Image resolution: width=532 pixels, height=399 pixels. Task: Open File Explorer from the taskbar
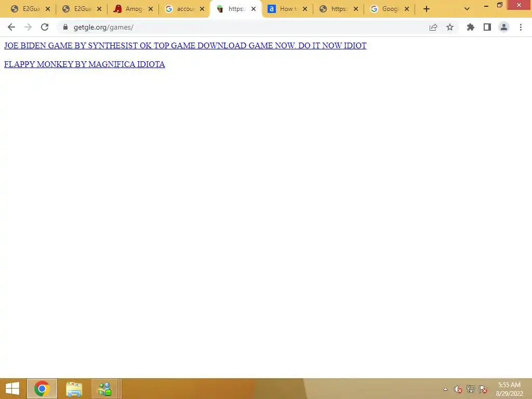(74, 389)
